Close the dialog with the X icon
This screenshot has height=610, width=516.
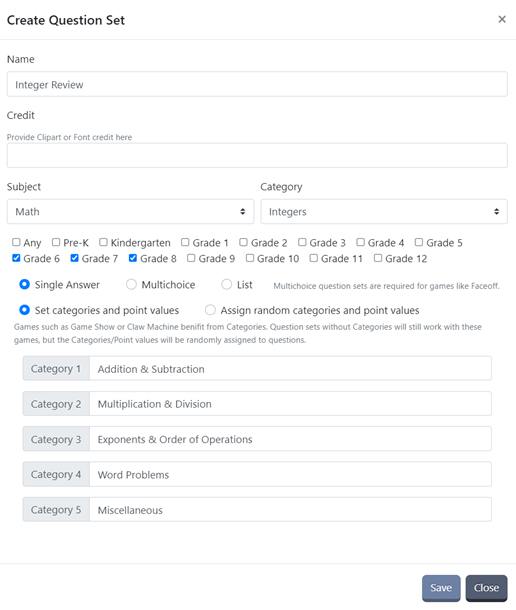point(502,19)
